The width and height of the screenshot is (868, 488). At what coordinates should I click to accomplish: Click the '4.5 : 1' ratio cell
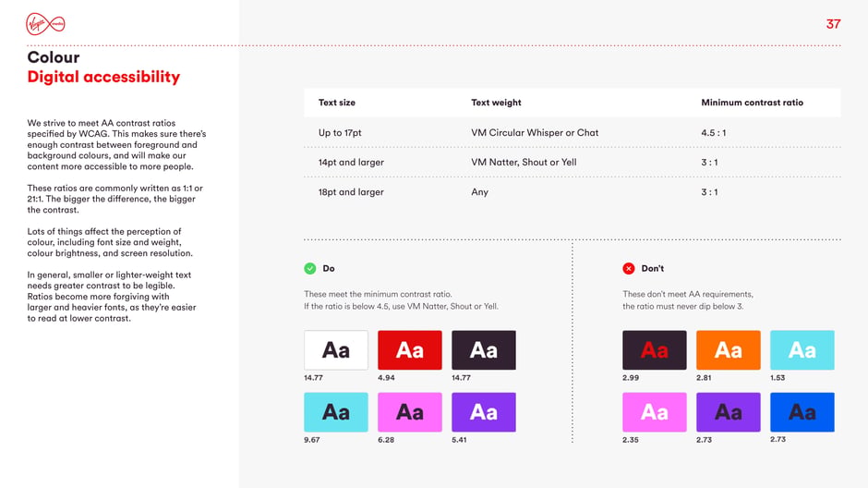point(713,133)
